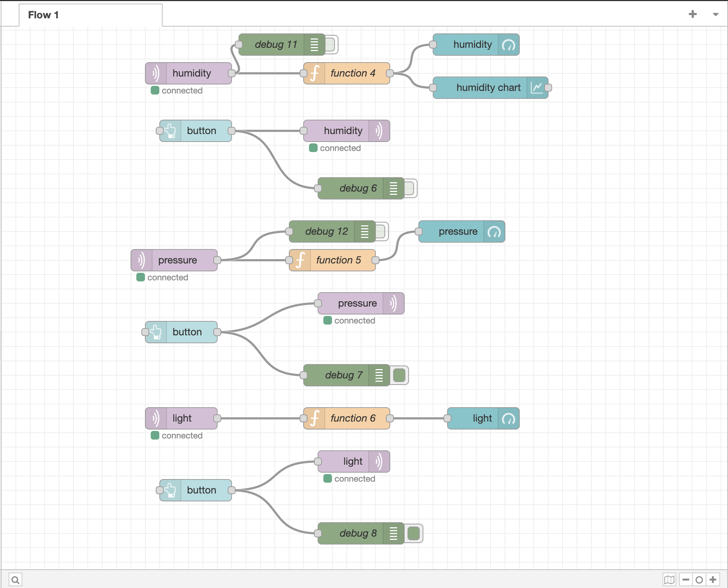
Task: Click debug 6 list icon
Action: coord(393,188)
